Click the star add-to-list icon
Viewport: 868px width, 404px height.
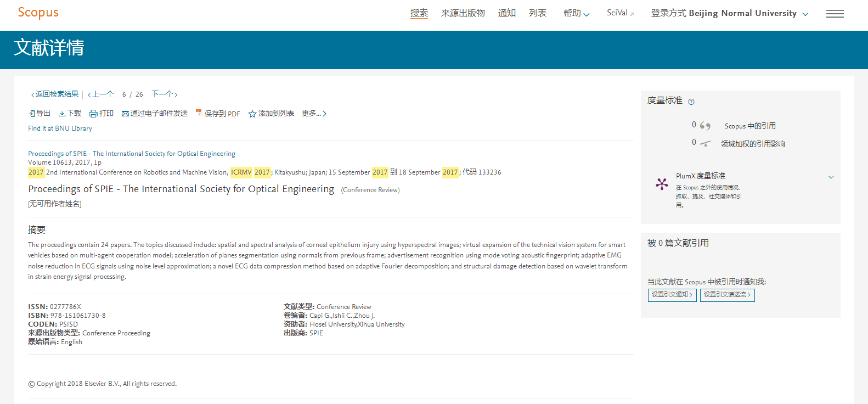pos(252,114)
